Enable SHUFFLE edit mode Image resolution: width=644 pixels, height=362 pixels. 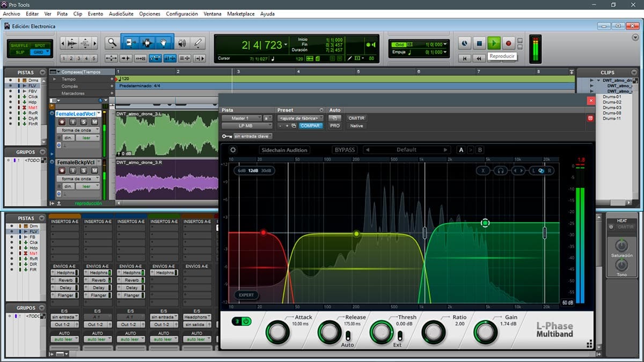pos(19,46)
